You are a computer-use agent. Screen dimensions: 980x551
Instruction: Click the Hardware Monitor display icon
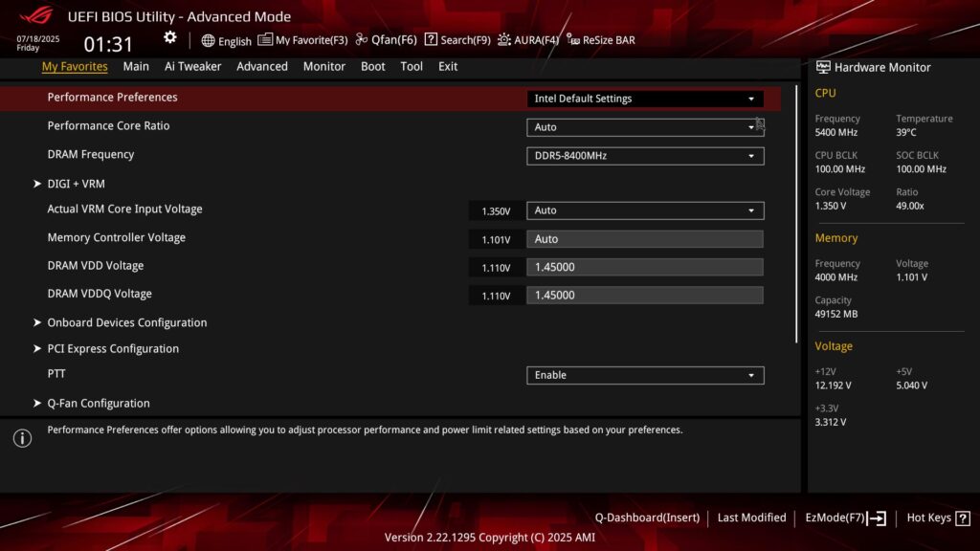[x=823, y=67]
